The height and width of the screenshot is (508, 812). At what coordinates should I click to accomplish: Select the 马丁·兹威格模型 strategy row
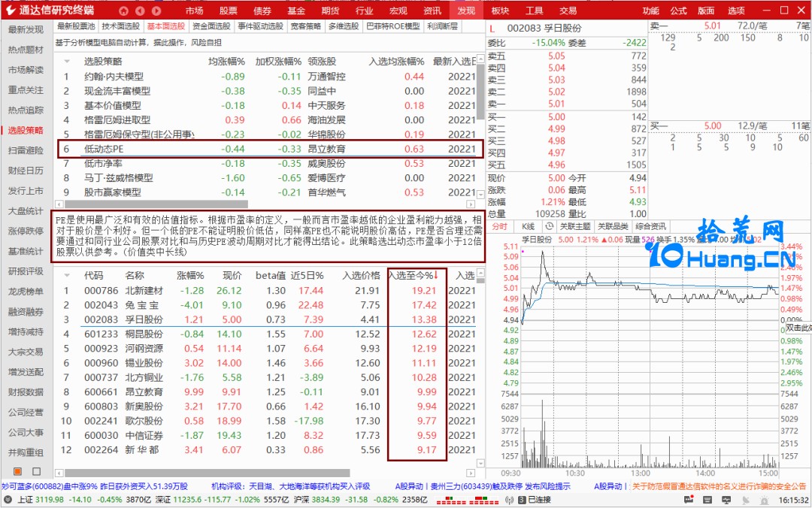(269, 178)
